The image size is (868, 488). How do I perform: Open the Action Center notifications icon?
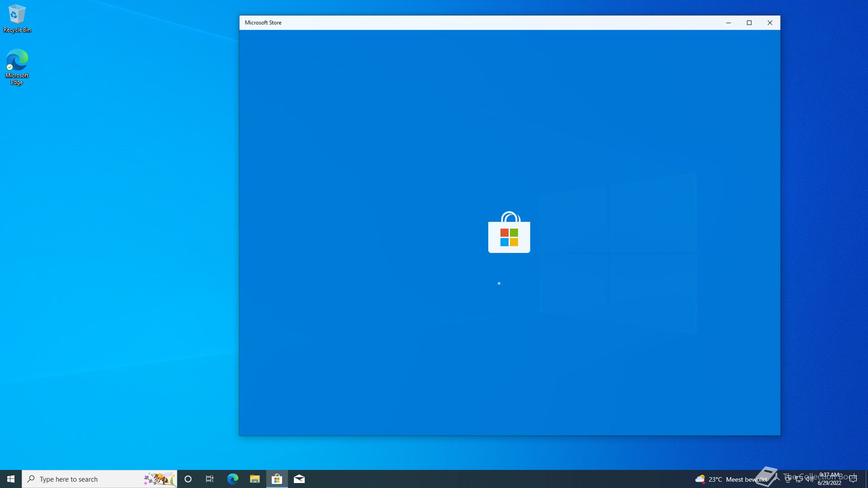tap(853, 479)
